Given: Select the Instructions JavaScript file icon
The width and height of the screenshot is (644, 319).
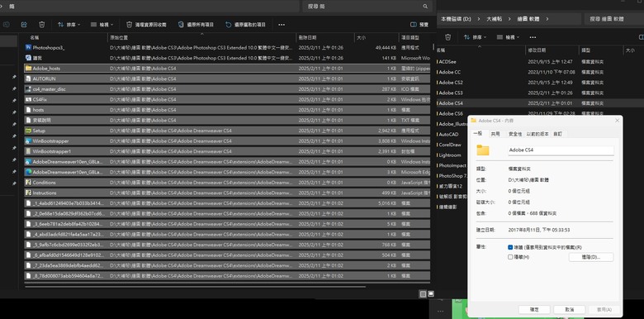Looking at the screenshot, I should pyautogui.click(x=28, y=193).
